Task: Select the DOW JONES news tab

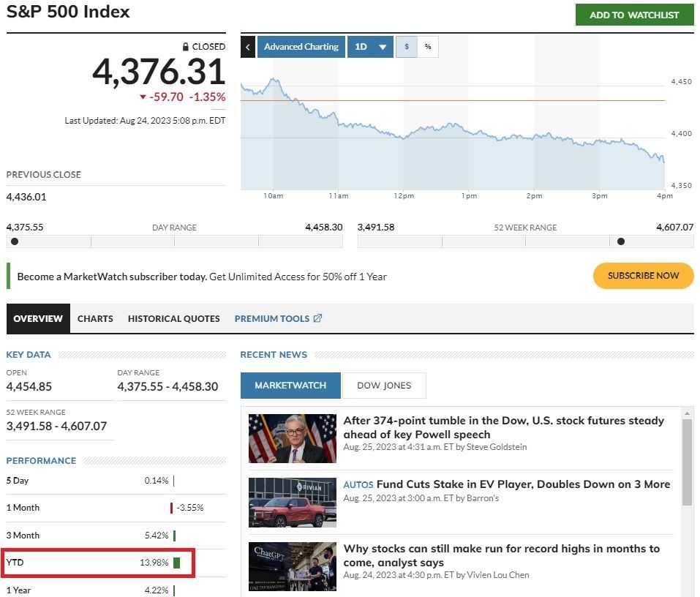Action: point(384,385)
